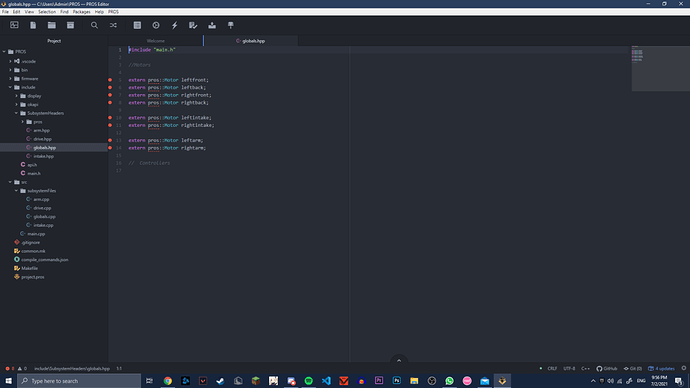Image resolution: width=690 pixels, height=388 pixels.
Task: Collapse the include folder
Action: (11, 87)
